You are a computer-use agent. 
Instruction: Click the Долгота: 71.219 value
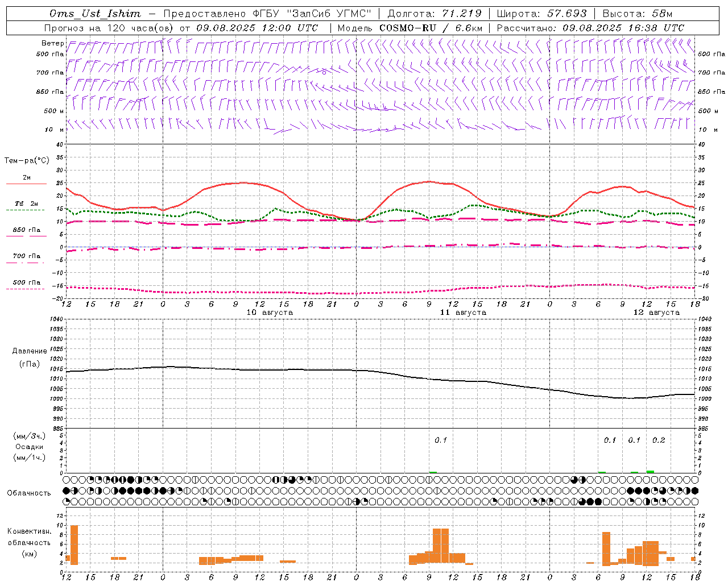[x=435, y=14]
